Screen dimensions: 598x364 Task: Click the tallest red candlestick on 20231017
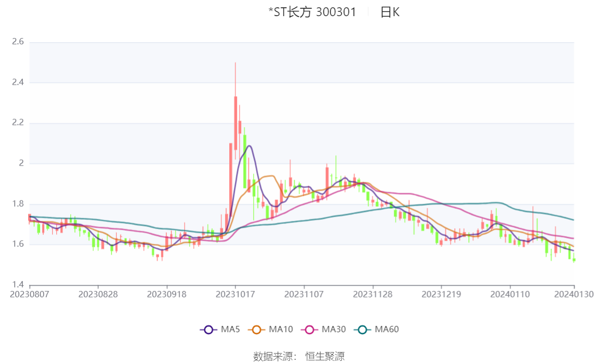tap(235, 123)
